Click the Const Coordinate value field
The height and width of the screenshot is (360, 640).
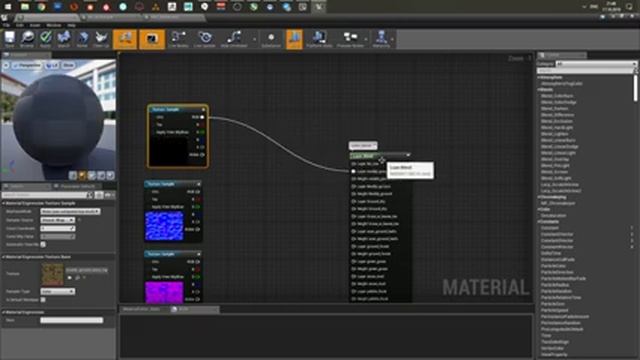[58, 228]
